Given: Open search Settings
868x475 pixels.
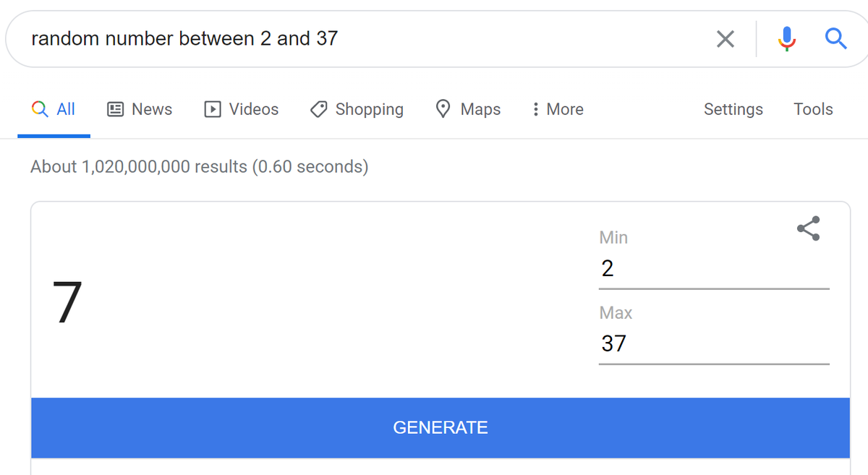Looking at the screenshot, I should coord(733,109).
